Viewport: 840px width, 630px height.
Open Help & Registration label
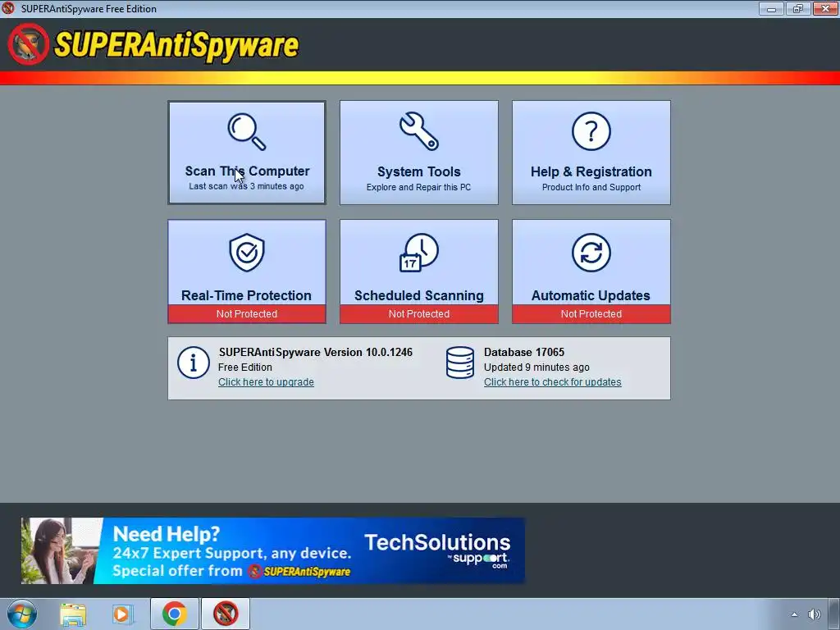(591, 171)
